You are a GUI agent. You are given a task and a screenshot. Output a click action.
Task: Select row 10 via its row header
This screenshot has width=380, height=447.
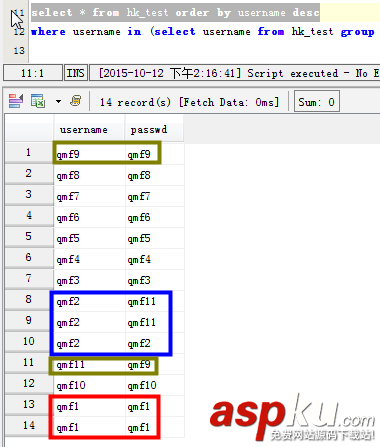click(x=29, y=342)
